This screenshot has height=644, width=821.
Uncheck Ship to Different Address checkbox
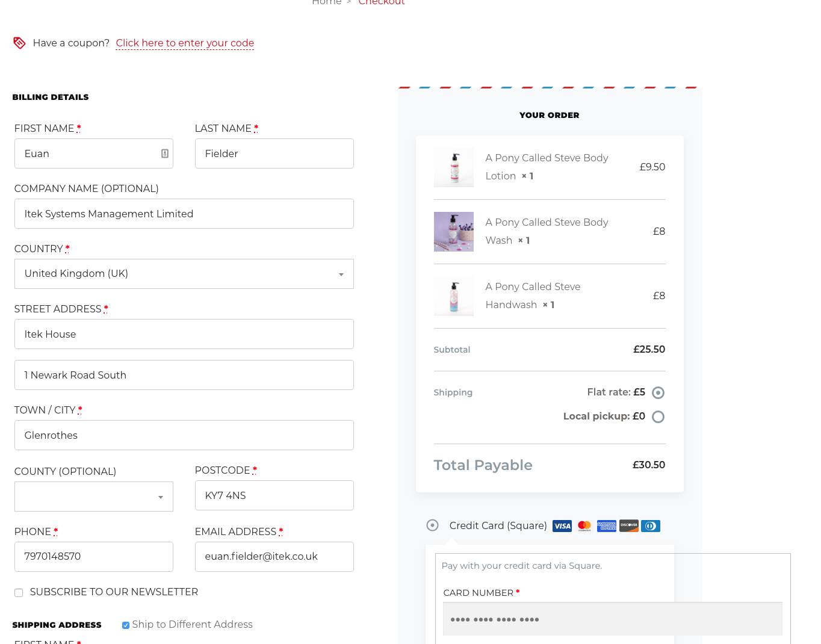126,625
